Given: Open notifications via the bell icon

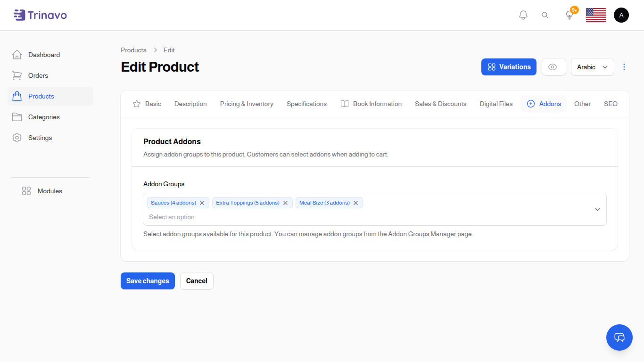Looking at the screenshot, I should pos(523,15).
